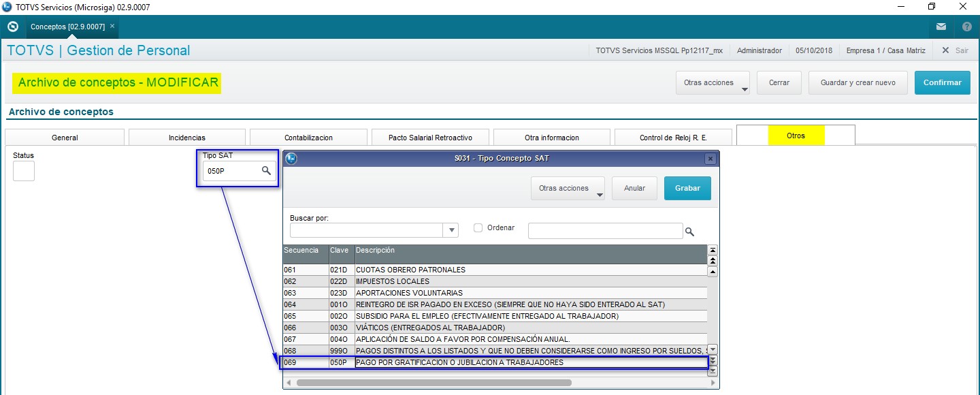
Task: Click the right arrow of the horizontal scrollbar
Action: pyautogui.click(x=713, y=383)
